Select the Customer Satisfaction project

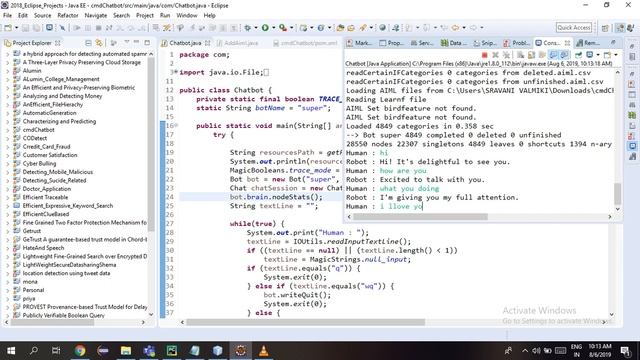pos(50,155)
